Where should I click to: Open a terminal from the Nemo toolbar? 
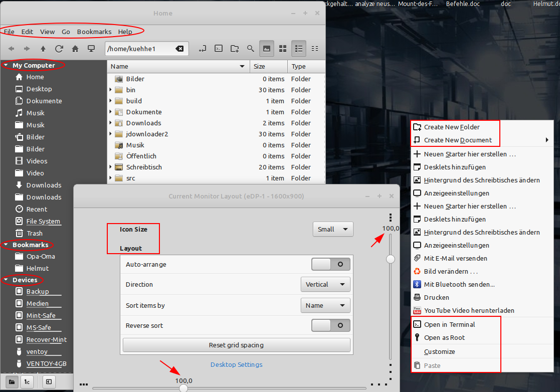tap(218, 49)
